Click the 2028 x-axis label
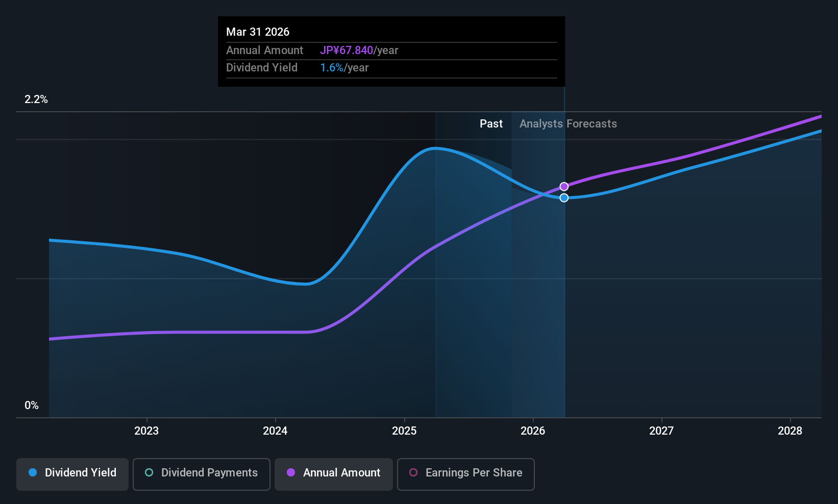 click(x=790, y=431)
